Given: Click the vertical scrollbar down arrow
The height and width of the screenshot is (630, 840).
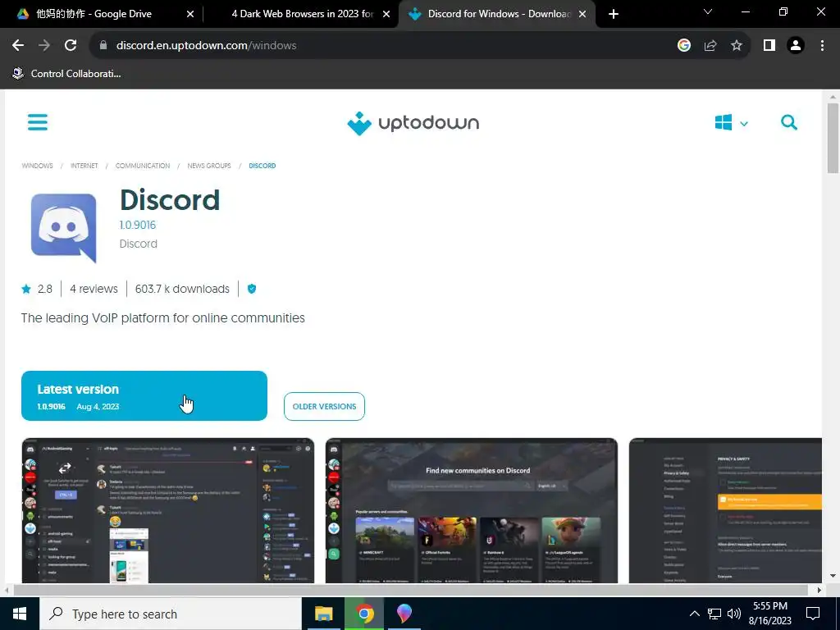Looking at the screenshot, I should tap(833, 577).
